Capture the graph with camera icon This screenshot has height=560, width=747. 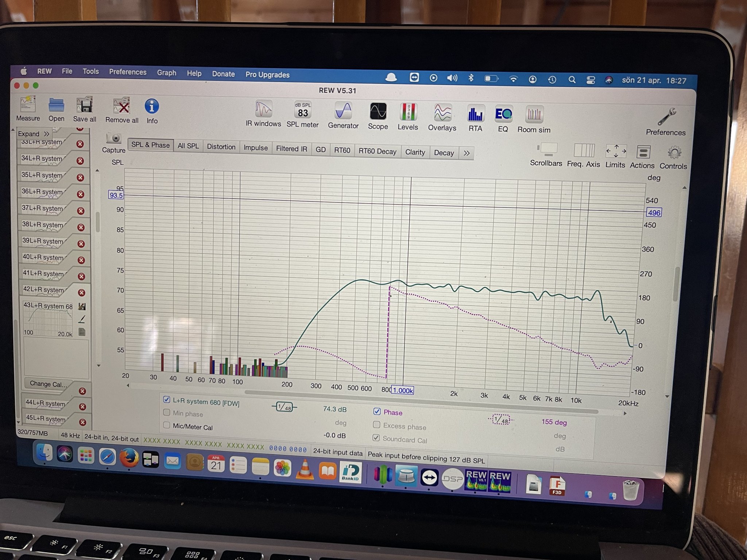tap(114, 143)
